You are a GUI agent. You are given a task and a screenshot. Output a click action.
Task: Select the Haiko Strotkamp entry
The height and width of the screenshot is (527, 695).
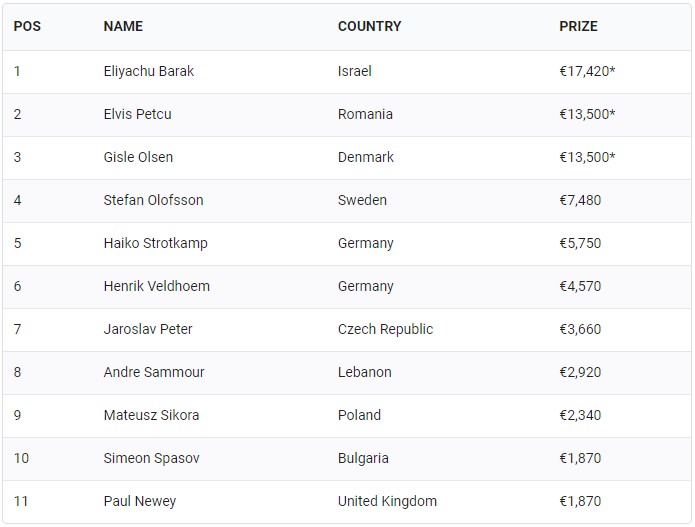155,243
